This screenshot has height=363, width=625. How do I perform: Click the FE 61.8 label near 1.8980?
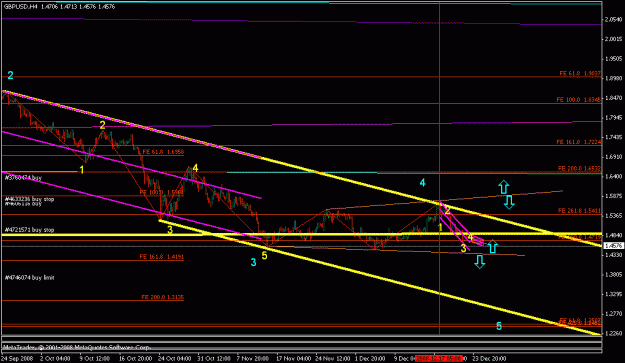pyautogui.click(x=580, y=73)
